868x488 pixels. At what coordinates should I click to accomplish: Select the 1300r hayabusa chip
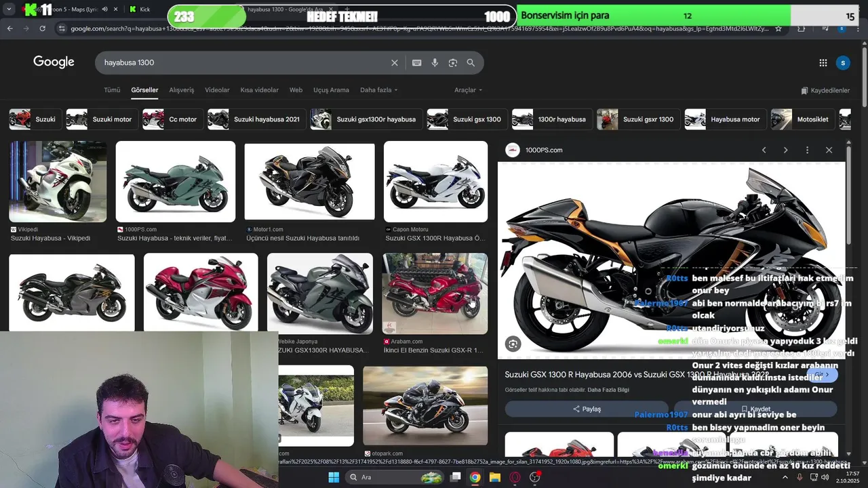pyautogui.click(x=551, y=119)
